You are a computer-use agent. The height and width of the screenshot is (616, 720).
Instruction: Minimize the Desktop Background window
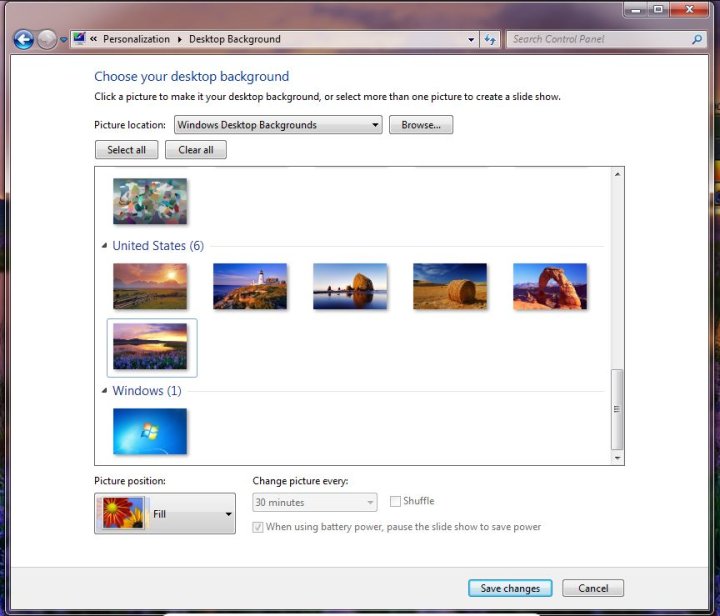click(x=636, y=10)
